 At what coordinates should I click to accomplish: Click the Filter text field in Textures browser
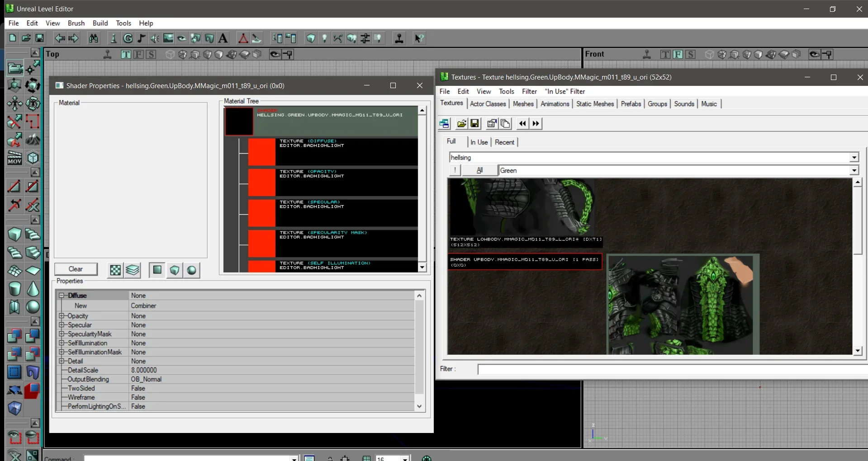(672, 370)
